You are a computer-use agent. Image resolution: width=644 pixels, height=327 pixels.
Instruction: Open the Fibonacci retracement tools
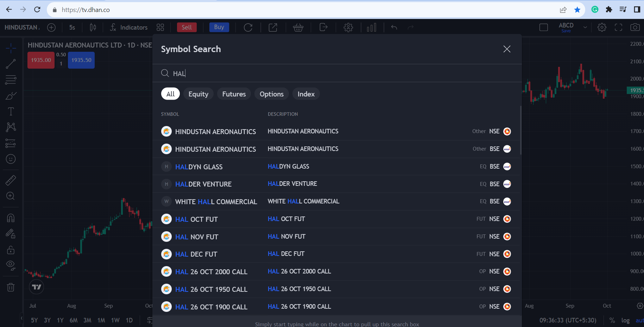[11, 80]
